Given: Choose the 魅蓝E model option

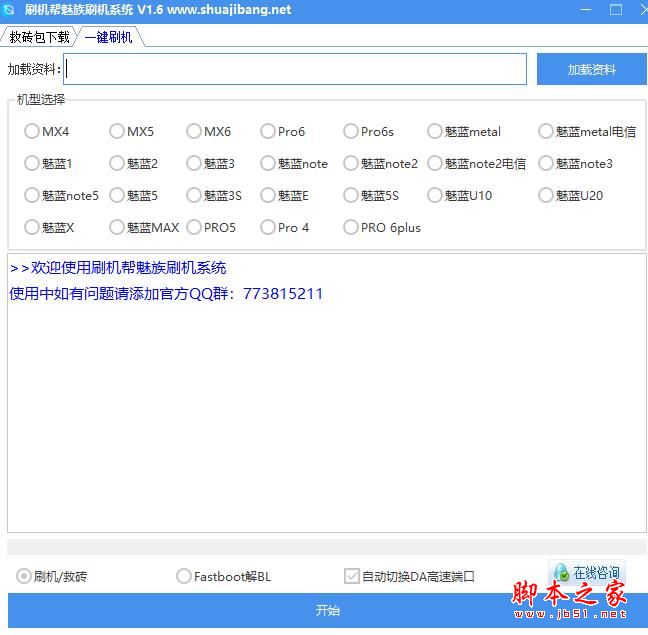Looking at the screenshot, I should 268,195.
